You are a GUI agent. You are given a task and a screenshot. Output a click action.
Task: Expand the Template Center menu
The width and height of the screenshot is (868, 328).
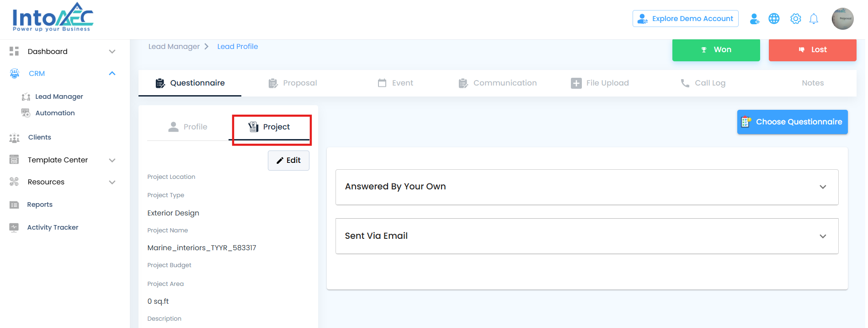[x=112, y=160]
